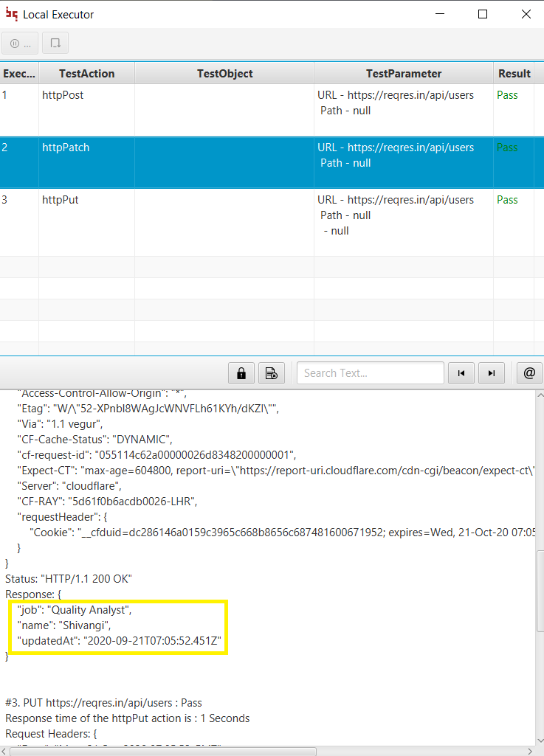Click the pause execution toolbar button
The image size is (544, 756).
pyautogui.click(x=20, y=44)
